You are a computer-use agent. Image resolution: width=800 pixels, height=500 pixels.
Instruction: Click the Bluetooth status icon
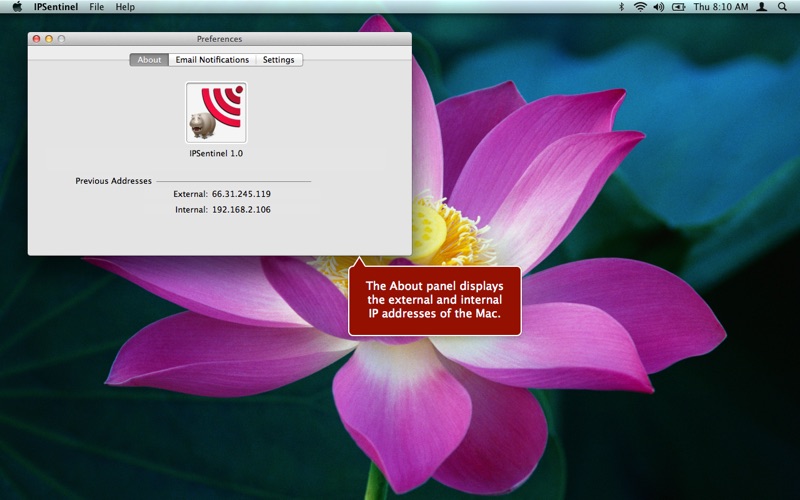[x=621, y=7]
